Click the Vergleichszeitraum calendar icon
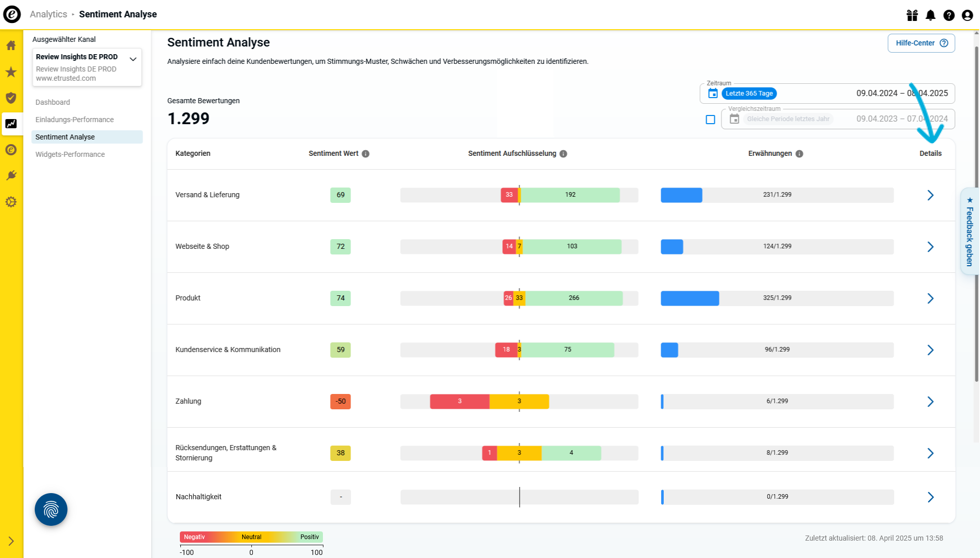Image resolution: width=980 pixels, height=558 pixels. [734, 119]
